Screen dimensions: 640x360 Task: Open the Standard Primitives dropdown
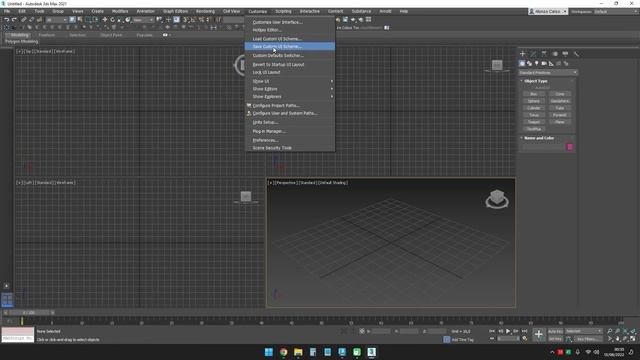tap(548, 73)
